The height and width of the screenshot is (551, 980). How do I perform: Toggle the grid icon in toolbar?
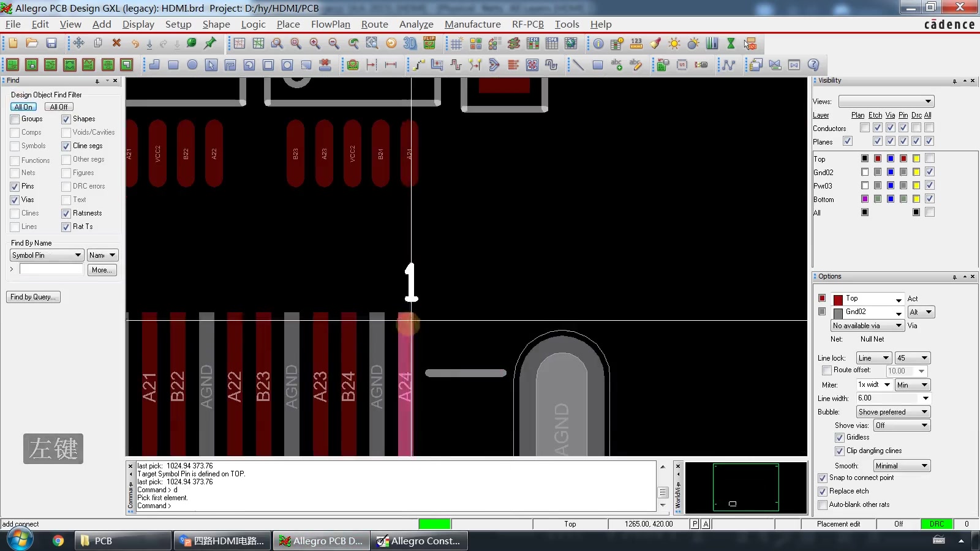[x=456, y=43]
